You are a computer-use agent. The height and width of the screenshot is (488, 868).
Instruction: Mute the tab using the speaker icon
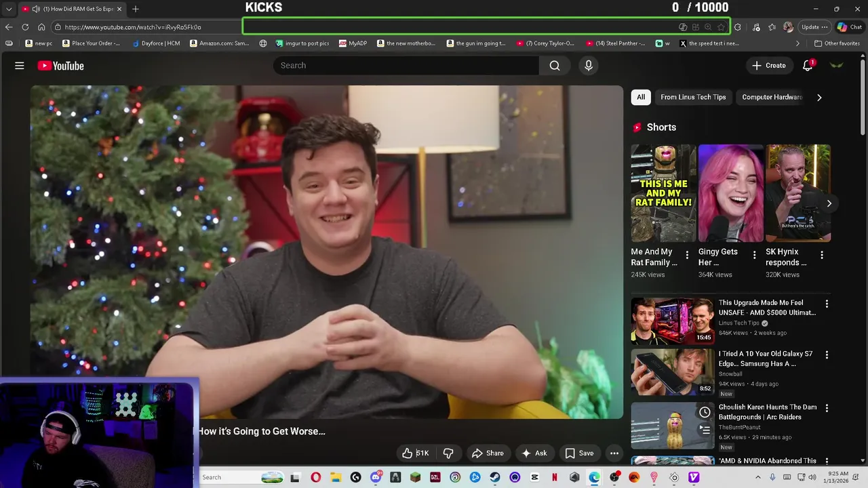coord(35,9)
